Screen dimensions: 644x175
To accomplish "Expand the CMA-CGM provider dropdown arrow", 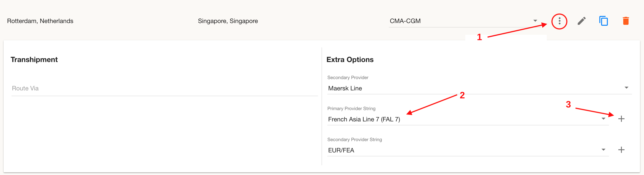I will (535, 21).
